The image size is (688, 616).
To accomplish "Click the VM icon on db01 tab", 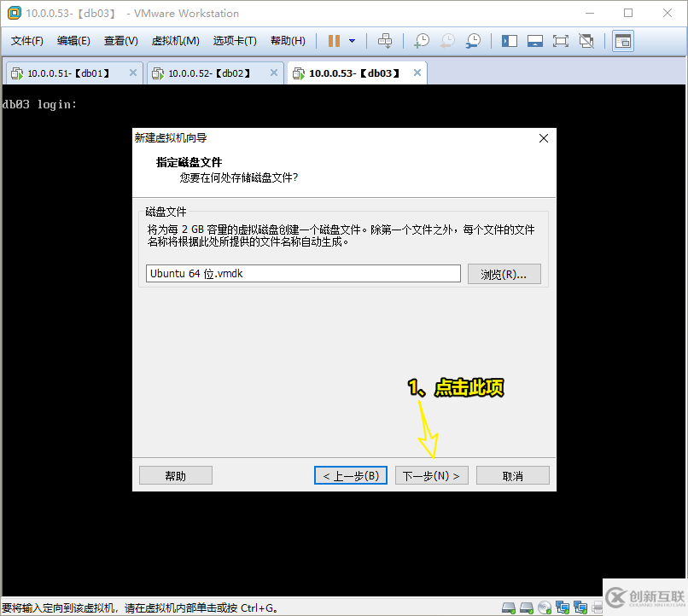I will 17,73.
